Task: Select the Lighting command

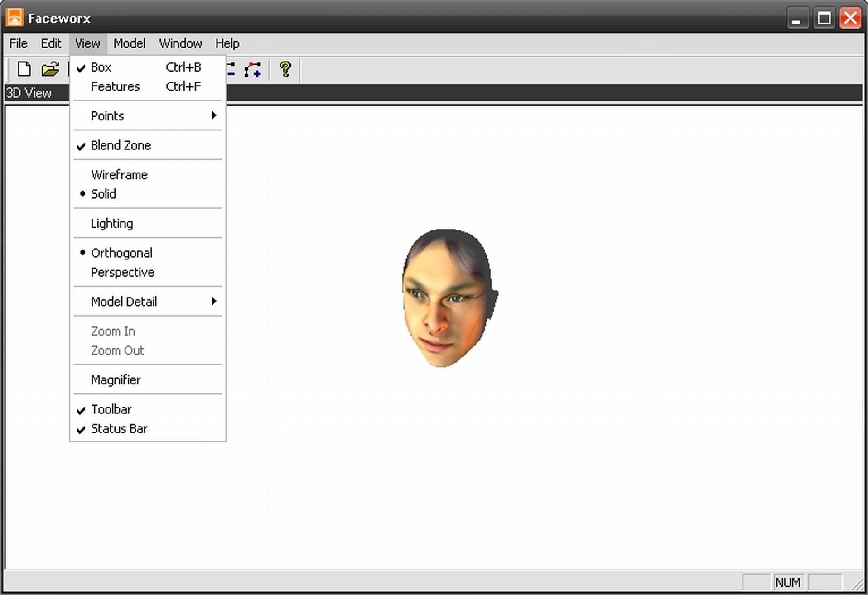Action: click(111, 223)
